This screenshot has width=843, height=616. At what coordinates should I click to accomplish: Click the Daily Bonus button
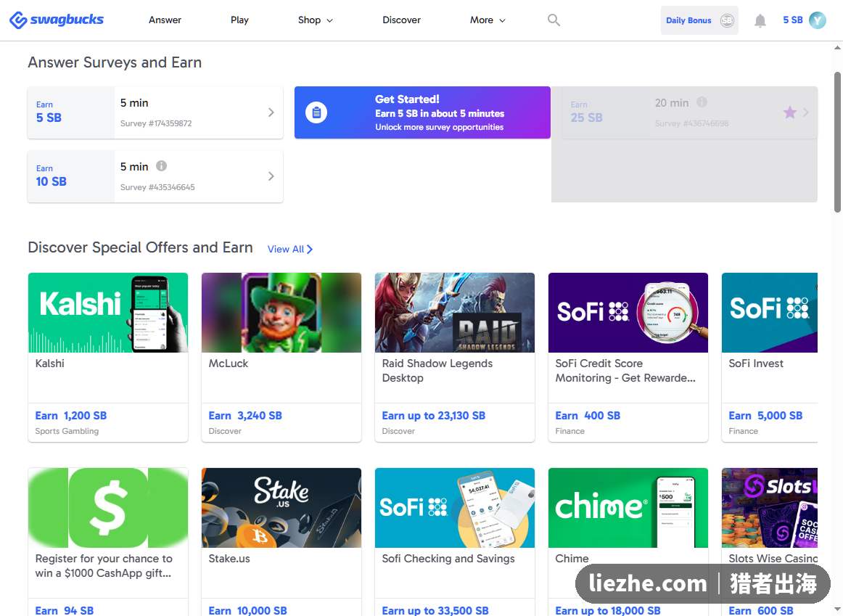click(699, 20)
